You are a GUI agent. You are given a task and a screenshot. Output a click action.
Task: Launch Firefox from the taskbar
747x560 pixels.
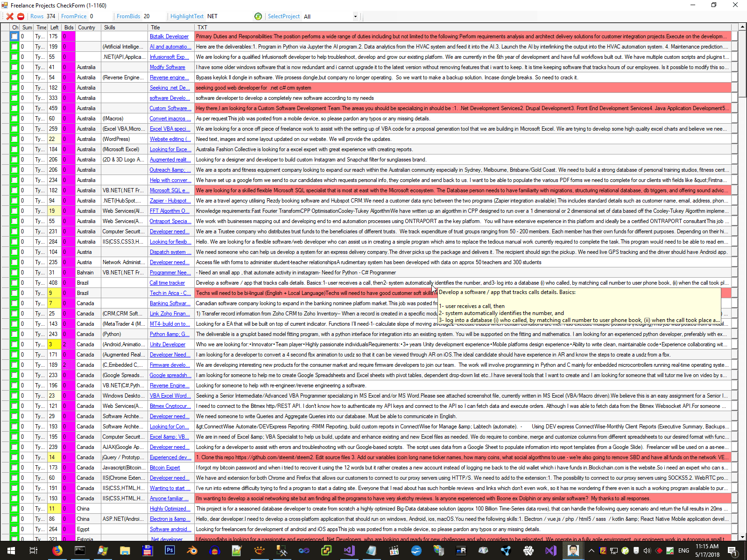pos(57,551)
